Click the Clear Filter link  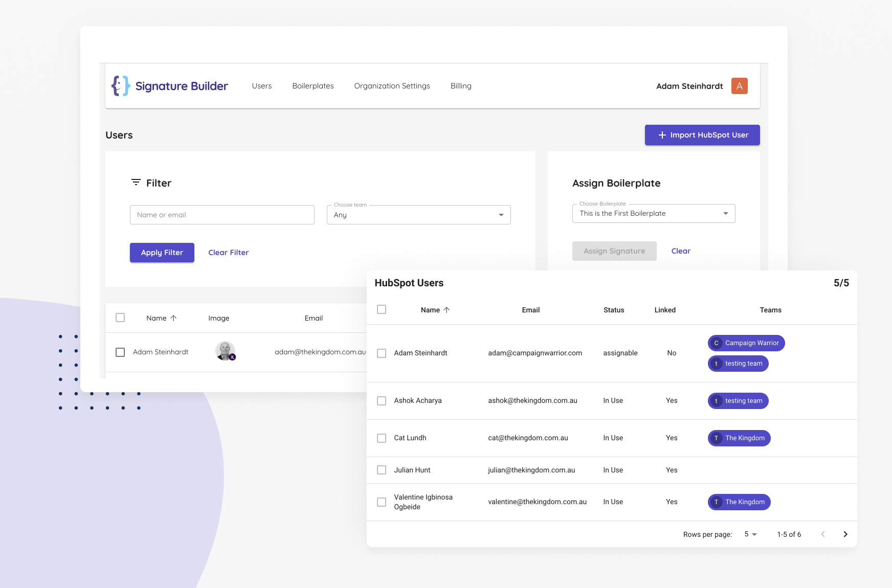point(228,252)
